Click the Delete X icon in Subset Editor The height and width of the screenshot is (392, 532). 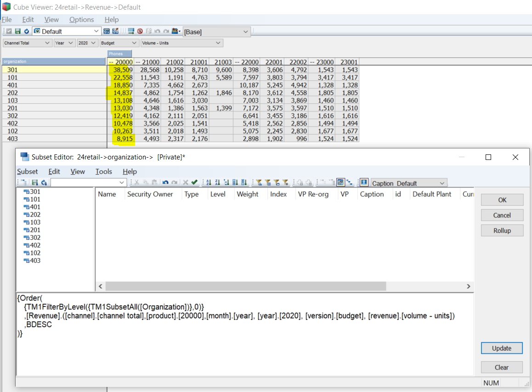(186, 182)
